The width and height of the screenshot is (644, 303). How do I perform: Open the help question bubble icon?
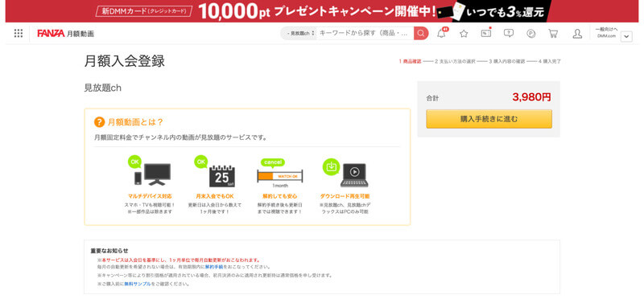tap(509, 34)
